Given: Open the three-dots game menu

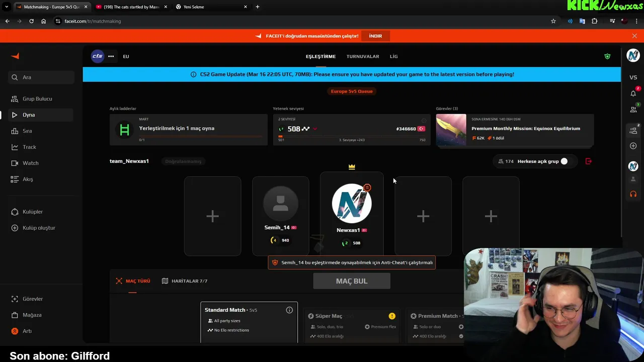Looking at the screenshot, I should pyautogui.click(x=111, y=56).
